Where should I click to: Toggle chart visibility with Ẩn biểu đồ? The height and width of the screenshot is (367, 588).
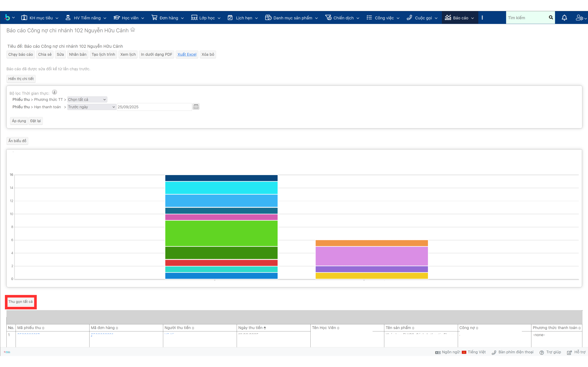point(17,141)
